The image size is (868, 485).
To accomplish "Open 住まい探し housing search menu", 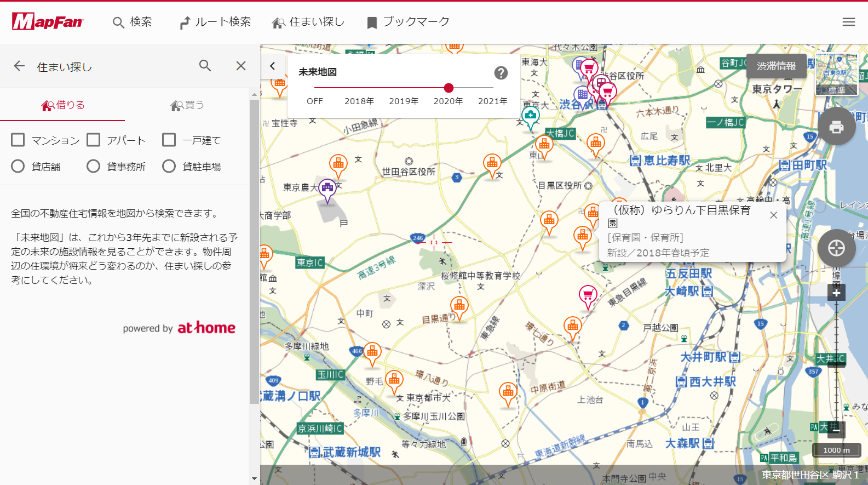I will (x=308, y=22).
